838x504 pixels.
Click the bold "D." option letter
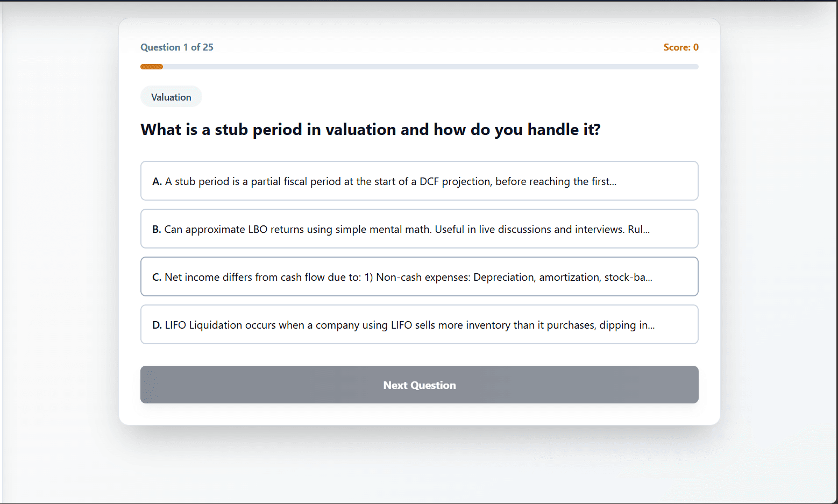157,325
